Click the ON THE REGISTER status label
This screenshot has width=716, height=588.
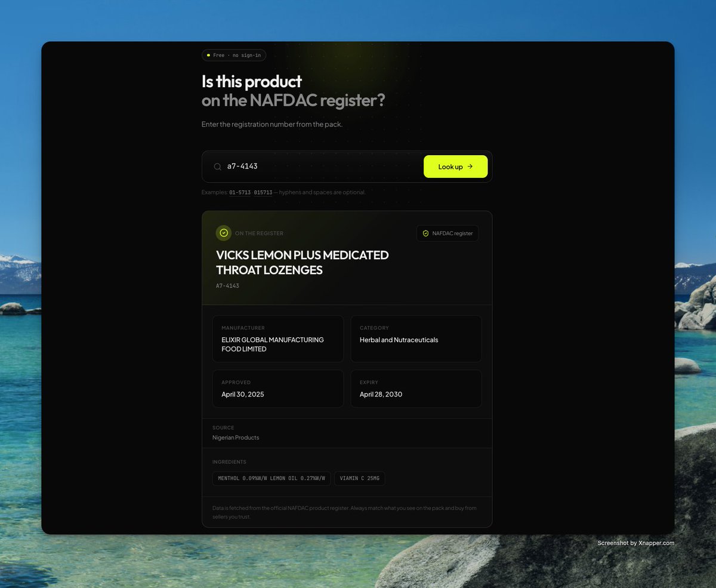point(259,233)
